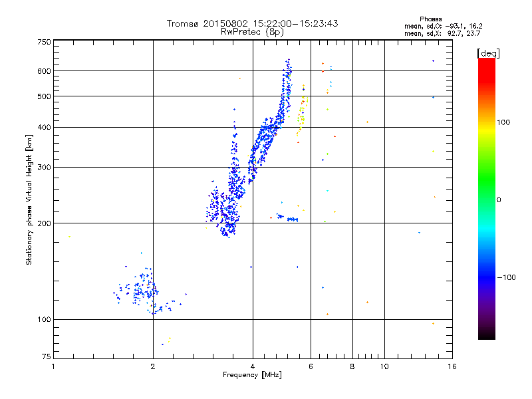Click 'mean, sd,X: 92.7, 23.7' text
Screen dimensions: 532x399
tap(442, 33)
